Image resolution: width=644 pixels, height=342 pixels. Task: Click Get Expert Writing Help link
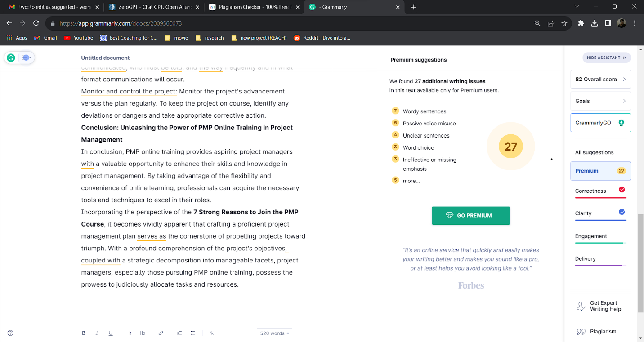coord(605,306)
